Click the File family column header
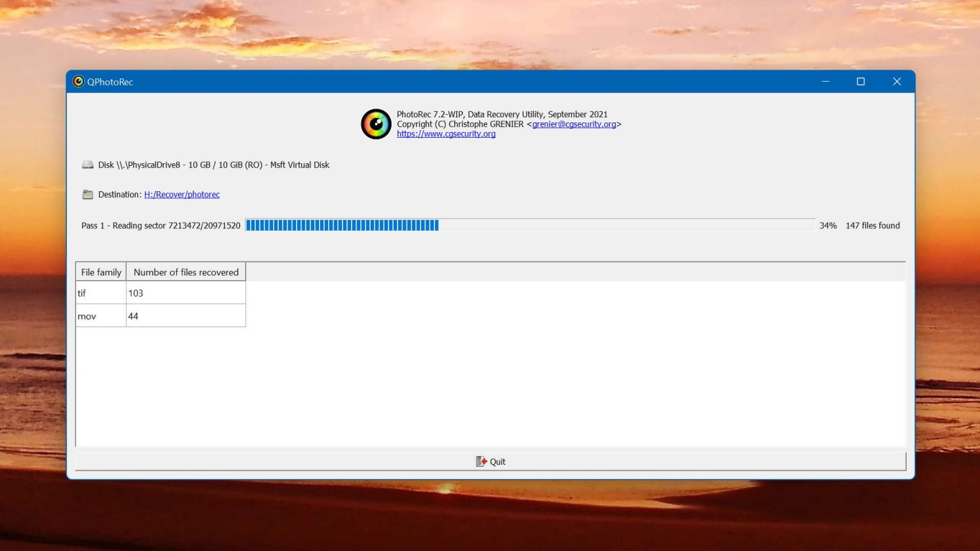Viewport: 980px width, 551px height. tap(101, 272)
